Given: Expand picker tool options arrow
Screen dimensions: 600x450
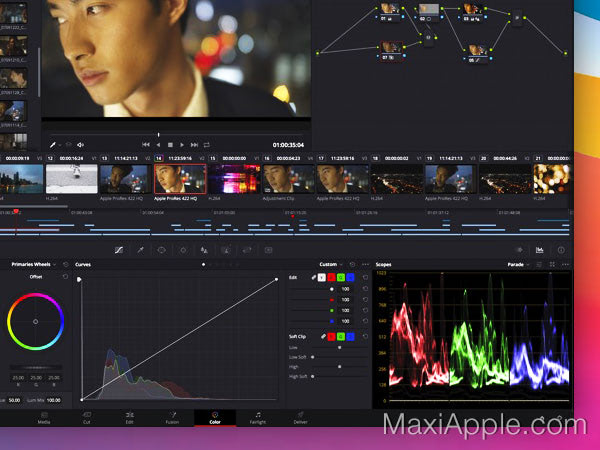Looking at the screenshot, I should [60, 145].
